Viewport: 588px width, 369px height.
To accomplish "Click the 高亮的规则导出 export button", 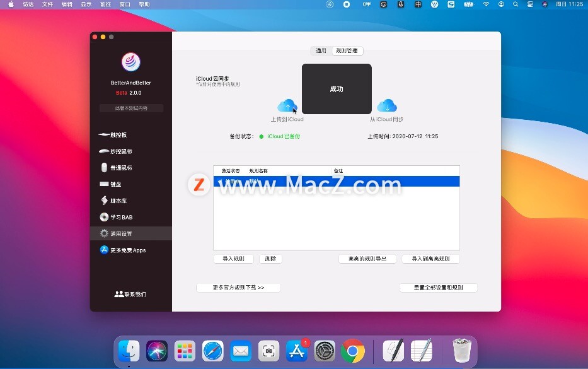I will [367, 259].
